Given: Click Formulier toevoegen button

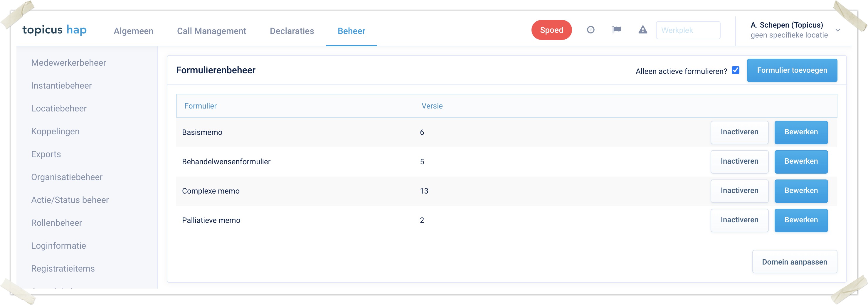Looking at the screenshot, I should (x=792, y=70).
